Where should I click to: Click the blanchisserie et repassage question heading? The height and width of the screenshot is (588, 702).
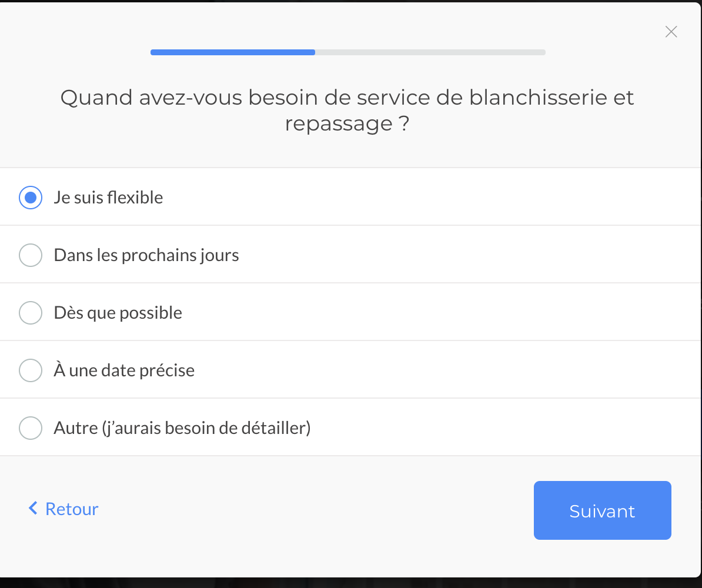(x=347, y=110)
